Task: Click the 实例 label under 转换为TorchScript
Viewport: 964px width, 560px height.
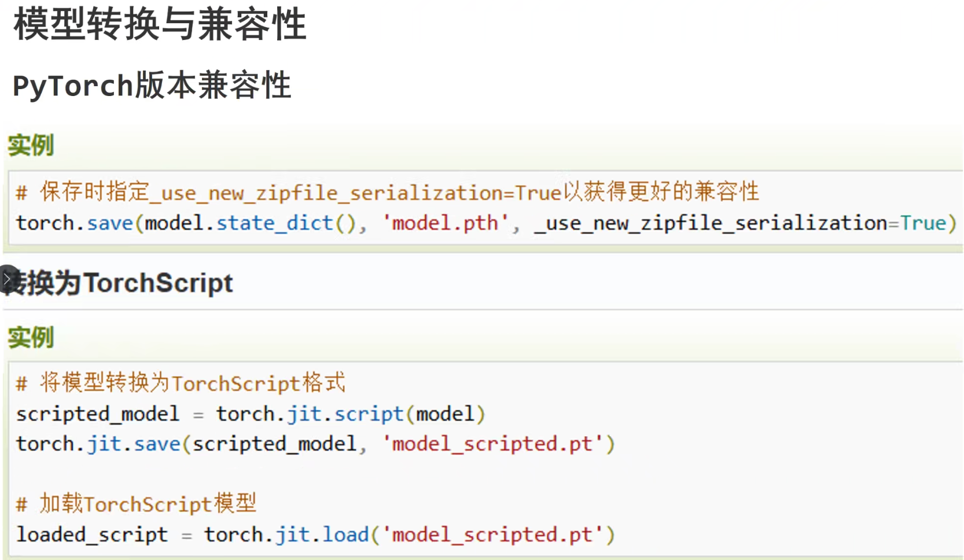Action: point(31,337)
